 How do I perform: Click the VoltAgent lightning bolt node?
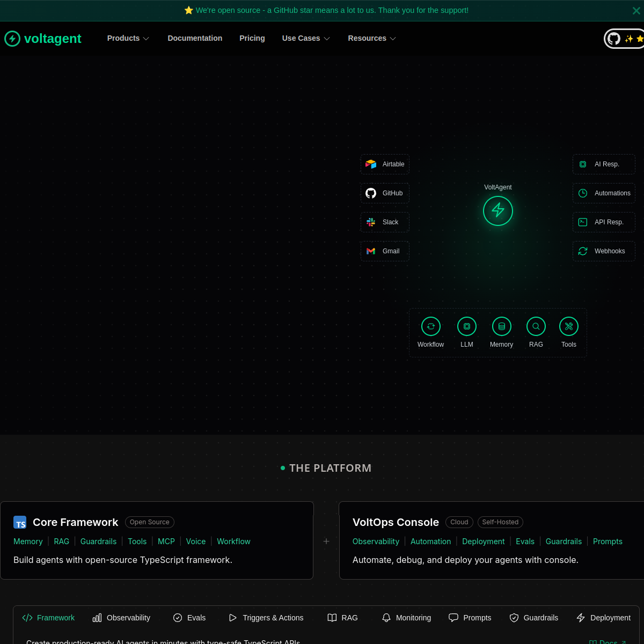[498, 210]
